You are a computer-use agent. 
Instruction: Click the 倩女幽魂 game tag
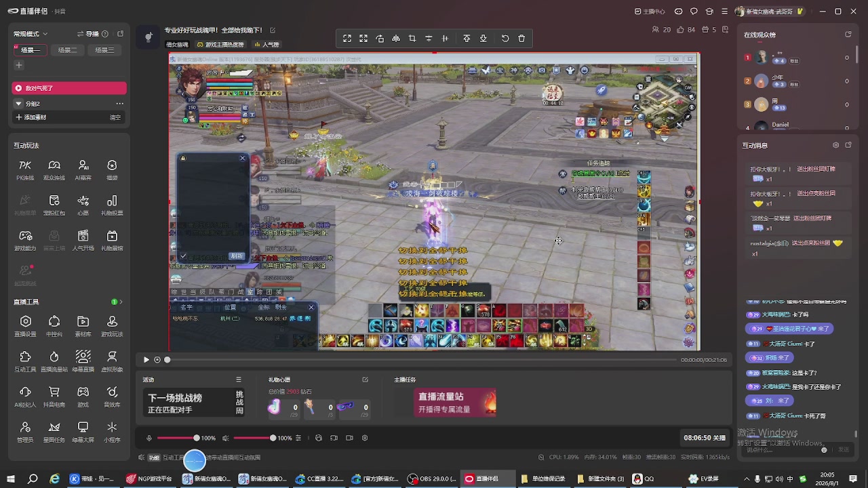178,45
